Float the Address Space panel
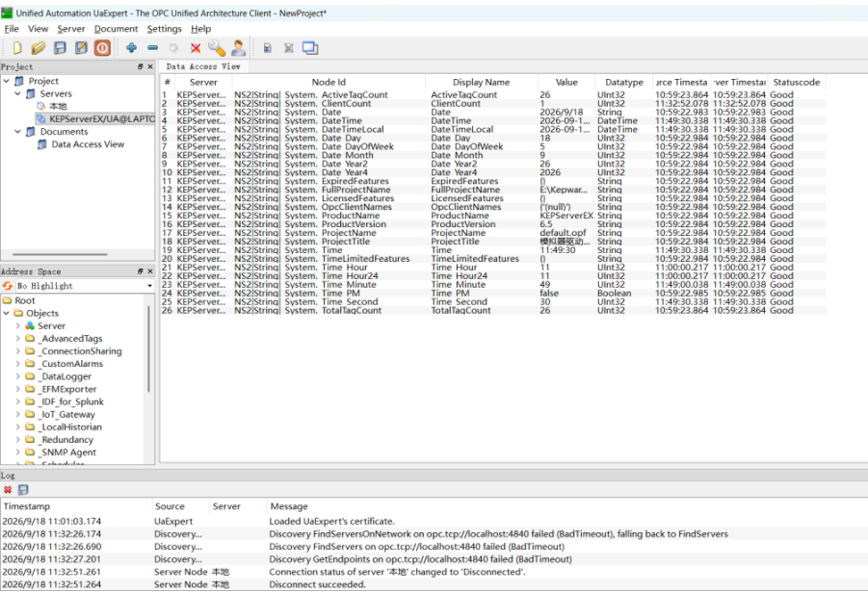The image size is (868, 592). [x=141, y=271]
